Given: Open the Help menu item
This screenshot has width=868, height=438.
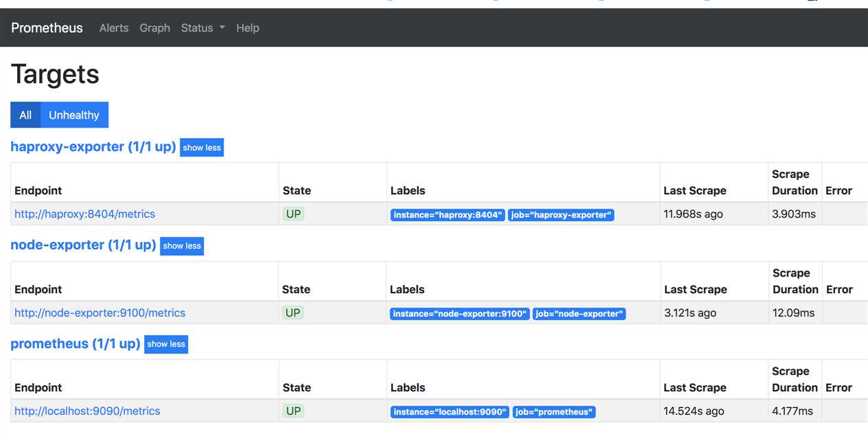Looking at the screenshot, I should pos(248,28).
